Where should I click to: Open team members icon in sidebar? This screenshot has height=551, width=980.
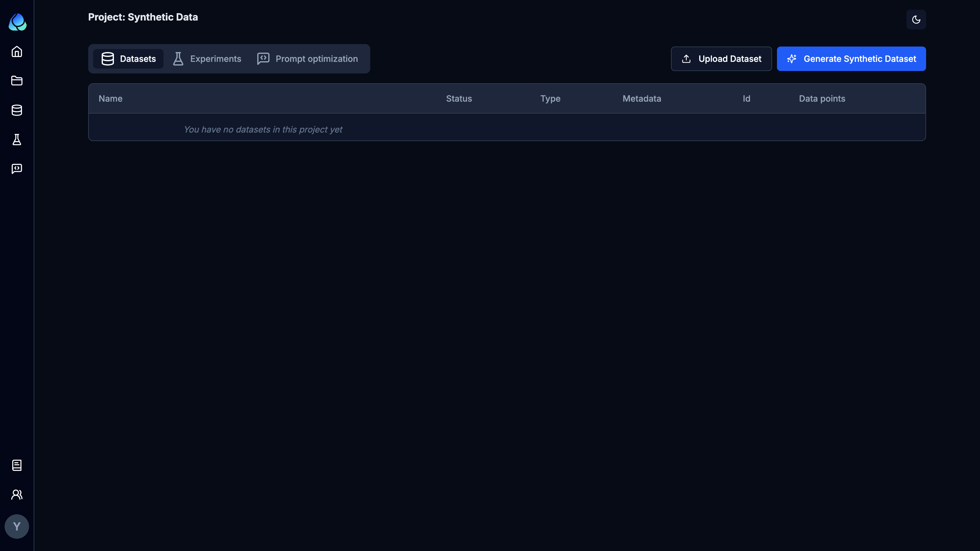17,494
